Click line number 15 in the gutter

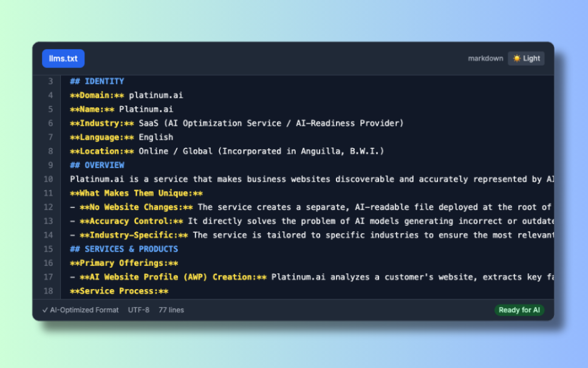pyautogui.click(x=49, y=249)
